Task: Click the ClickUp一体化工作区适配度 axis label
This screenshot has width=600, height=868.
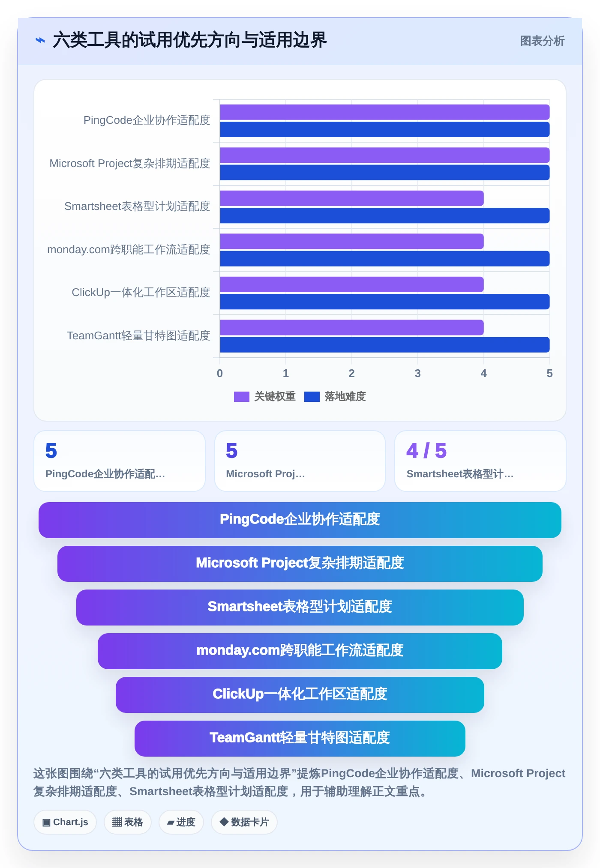Action: (x=141, y=293)
